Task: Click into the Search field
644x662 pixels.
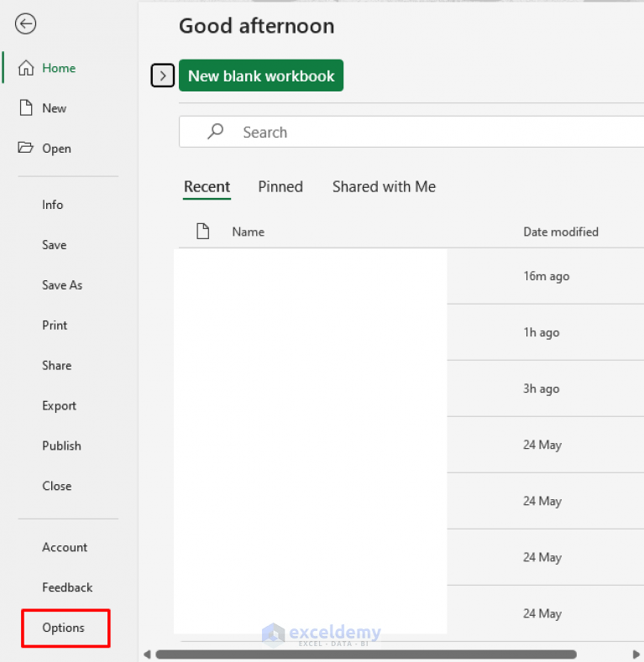Action: click(x=411, y=132)
